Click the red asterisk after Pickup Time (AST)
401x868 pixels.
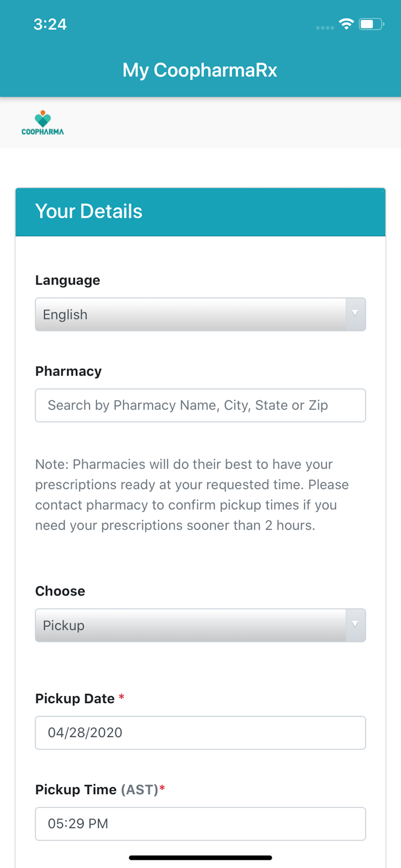tap(162, 789)
